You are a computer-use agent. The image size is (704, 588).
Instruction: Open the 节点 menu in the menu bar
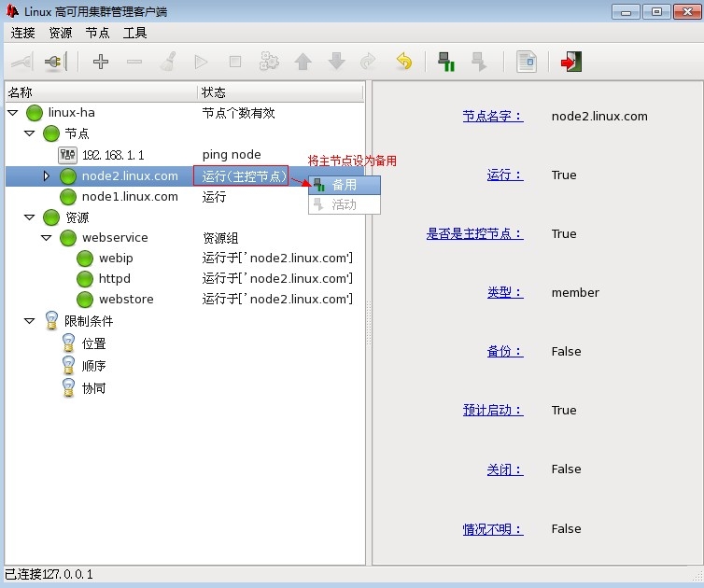click(x=97, y=33)
